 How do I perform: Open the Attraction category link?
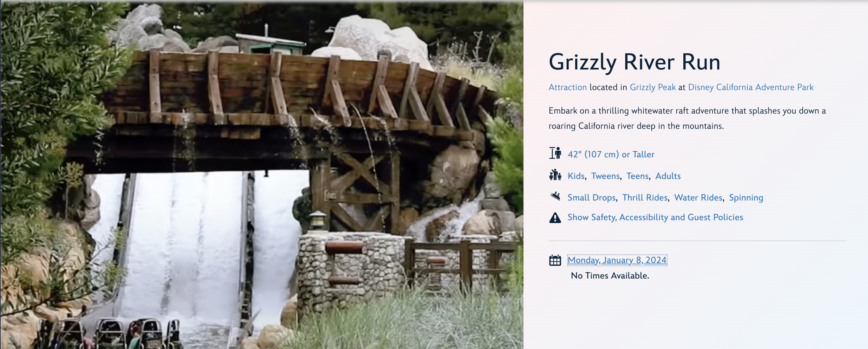point(568,87)
